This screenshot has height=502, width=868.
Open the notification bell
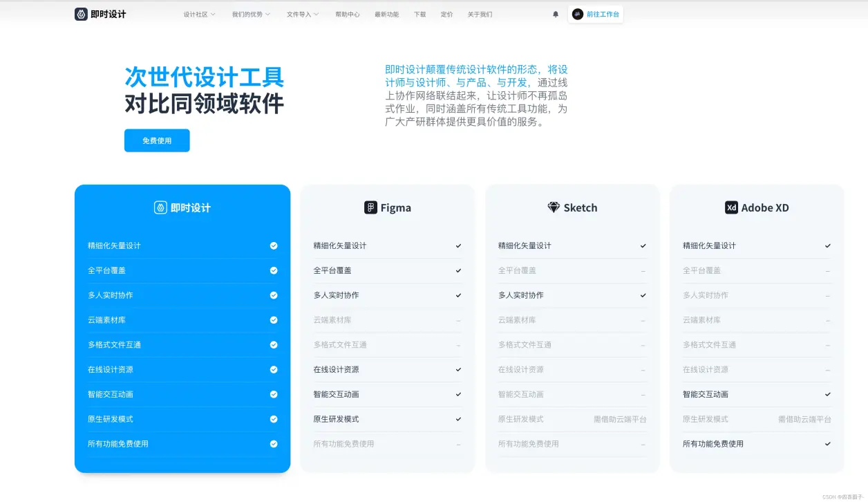click(556, 14)
